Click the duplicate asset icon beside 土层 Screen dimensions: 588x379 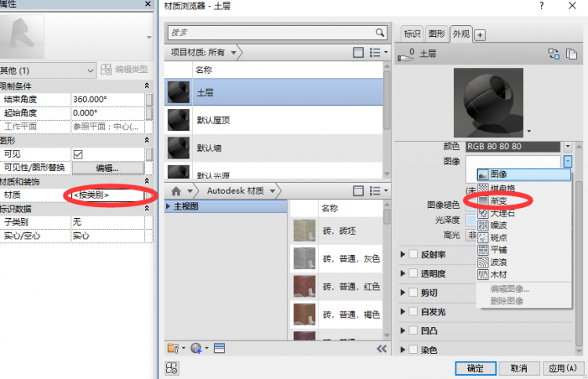[573, 54]
